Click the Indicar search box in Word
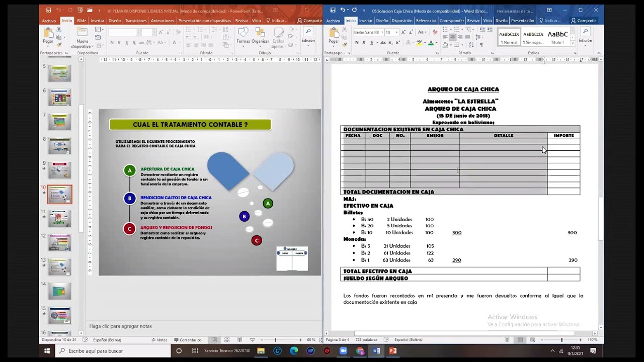 (x=550, y=21)
